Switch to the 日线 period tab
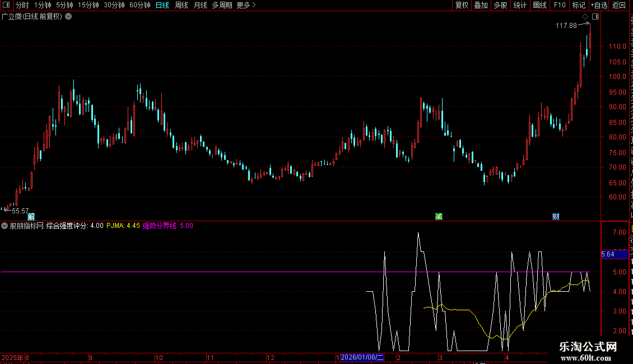Screen dimensions: 633x364 tap(162, 5)
